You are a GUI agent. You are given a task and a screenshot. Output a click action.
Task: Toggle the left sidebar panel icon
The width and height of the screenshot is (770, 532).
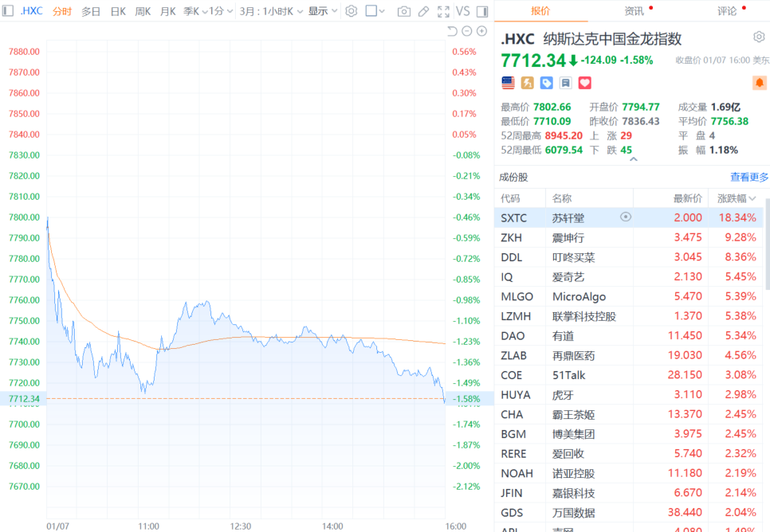coord(8,11)
